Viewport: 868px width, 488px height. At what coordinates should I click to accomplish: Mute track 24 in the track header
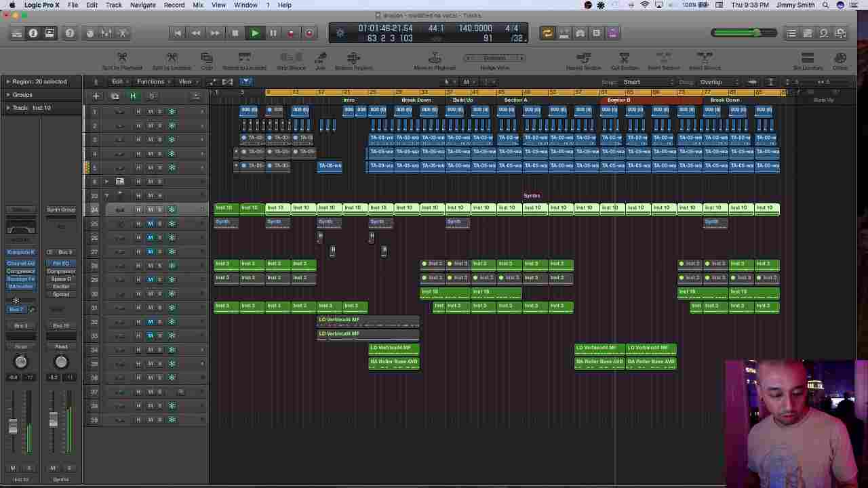pyautogui.click(x=150, y=210)
